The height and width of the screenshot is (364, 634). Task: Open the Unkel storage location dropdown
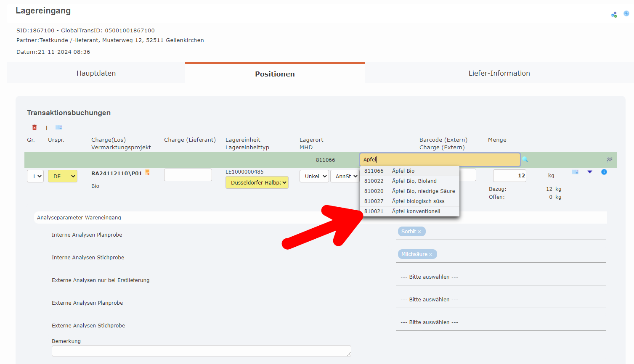click(x=314, y=176)
